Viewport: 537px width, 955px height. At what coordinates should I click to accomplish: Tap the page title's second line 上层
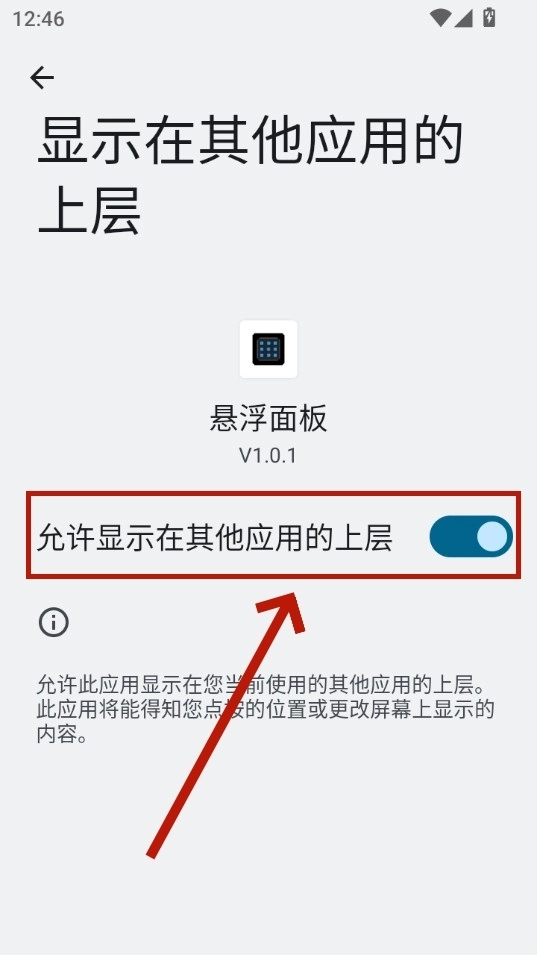90,211
